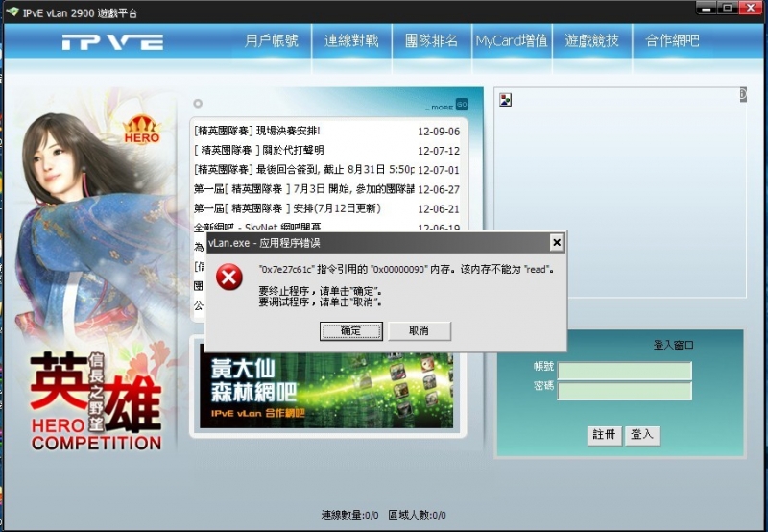The height and width of the screenshot is (532, 768).
Task: Click 取消 to debug the program
Action: (420, 331)
